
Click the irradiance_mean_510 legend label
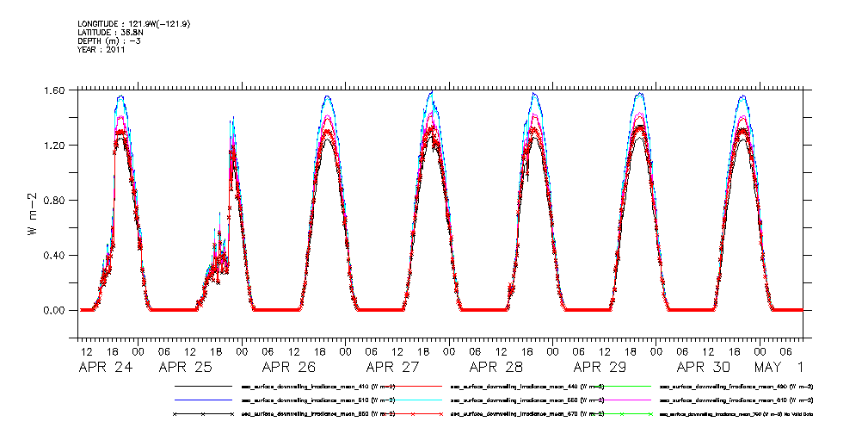[x=318, y=400]
